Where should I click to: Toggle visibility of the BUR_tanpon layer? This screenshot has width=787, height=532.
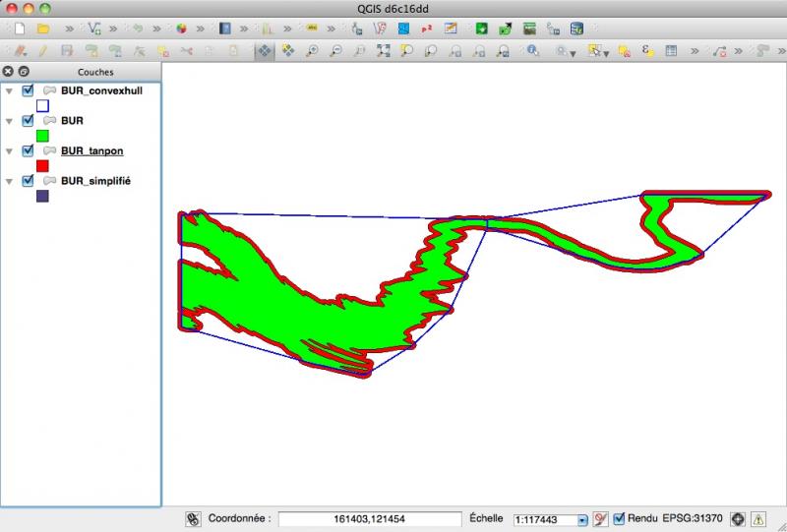[28, 151]
